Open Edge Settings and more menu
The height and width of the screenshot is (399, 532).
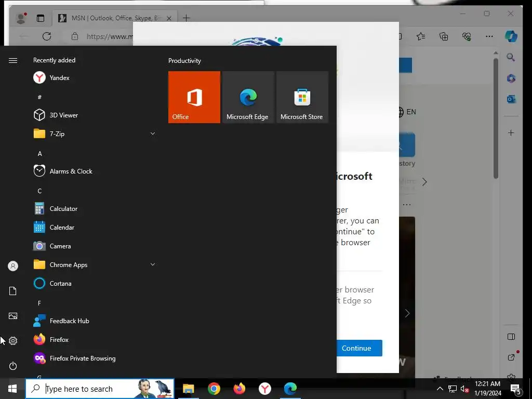(x=489, y=36)
